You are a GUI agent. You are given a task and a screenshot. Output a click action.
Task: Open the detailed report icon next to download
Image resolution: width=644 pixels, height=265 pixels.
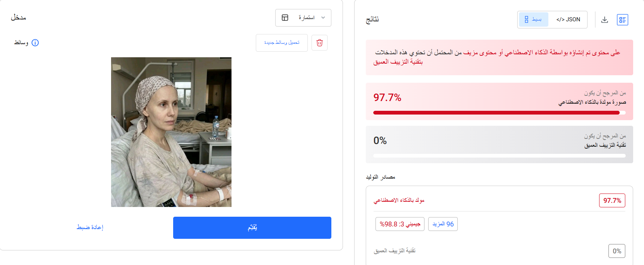tap(623, 19)
